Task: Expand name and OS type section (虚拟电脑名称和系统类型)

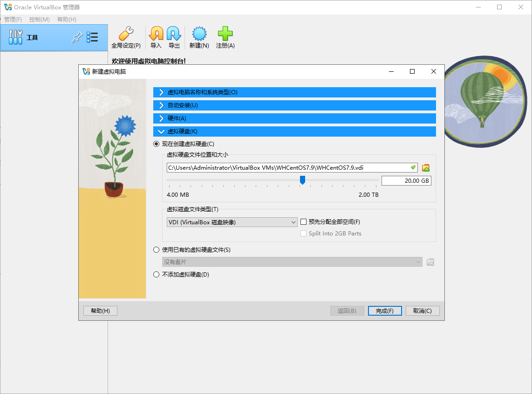Action: click(294, 92)
